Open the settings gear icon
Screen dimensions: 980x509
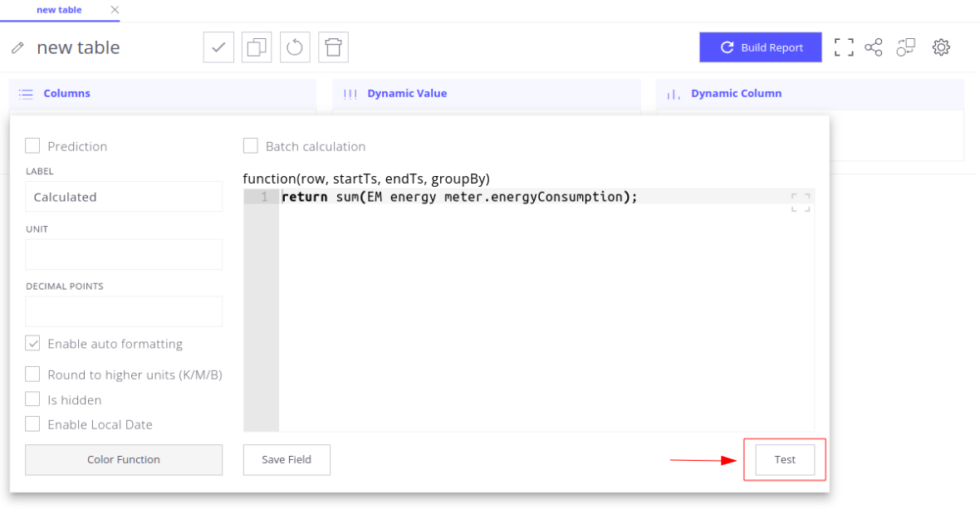[x=941, y=47]
